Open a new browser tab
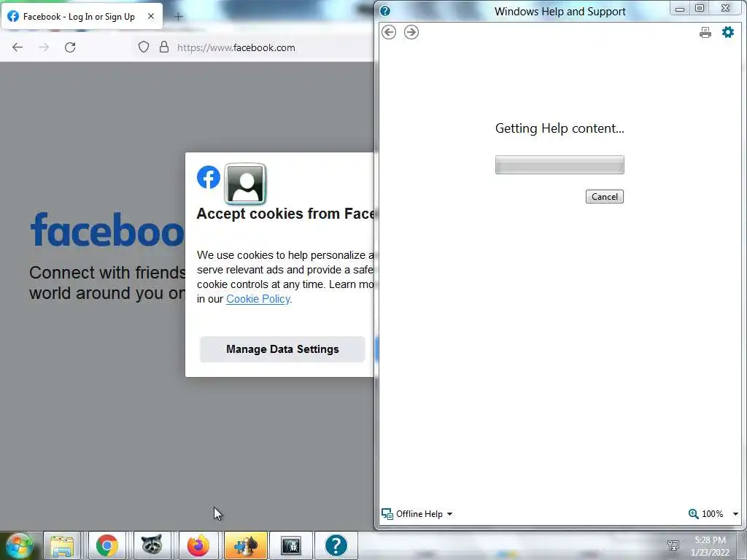This screenshot has height=560, width=747. pos(179,17)
